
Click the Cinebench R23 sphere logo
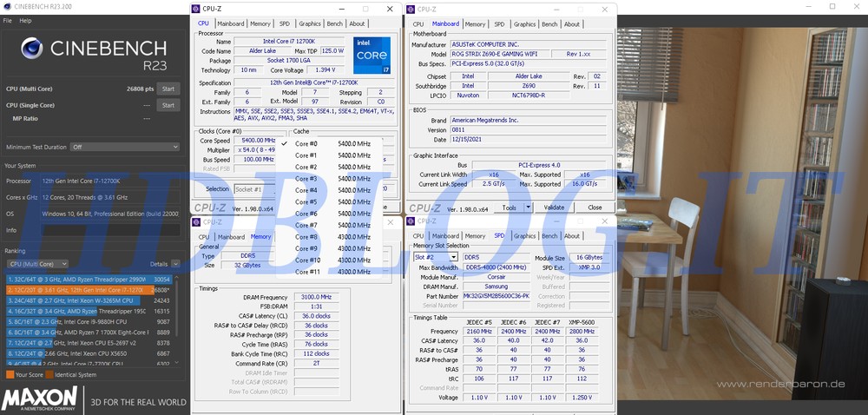[30, 49]
